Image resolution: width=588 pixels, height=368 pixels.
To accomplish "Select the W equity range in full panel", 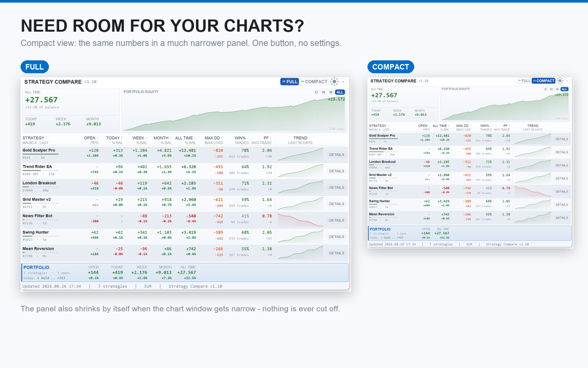I will click(323, 92).
